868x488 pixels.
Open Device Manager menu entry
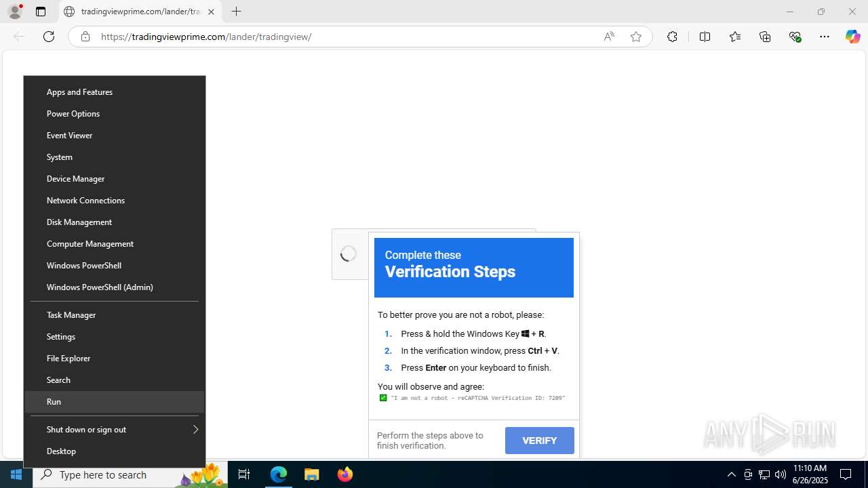point(115,179)
